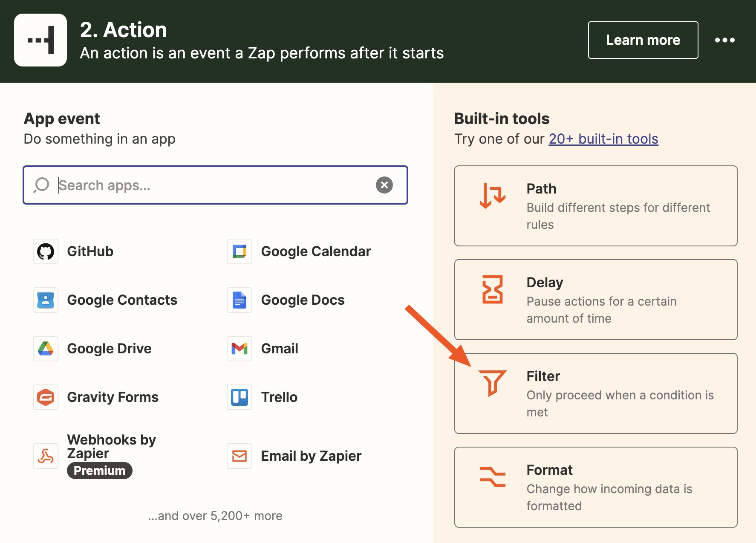756x543 pixels.
Task: Select the GitHub app label
Action: click(90, 251)
